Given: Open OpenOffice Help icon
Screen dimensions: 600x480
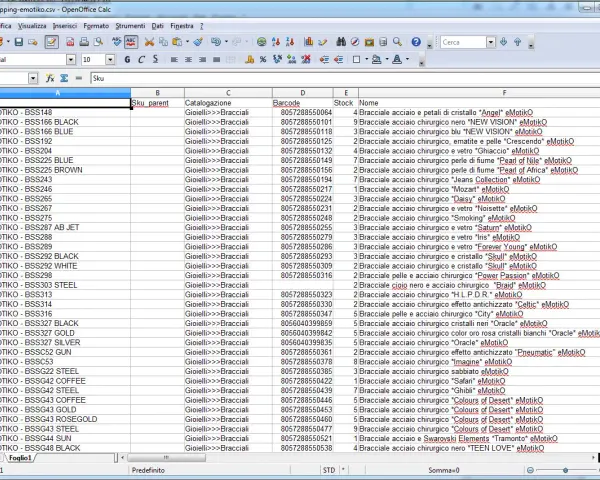Looking at the screenshot, I should [416, 42].
